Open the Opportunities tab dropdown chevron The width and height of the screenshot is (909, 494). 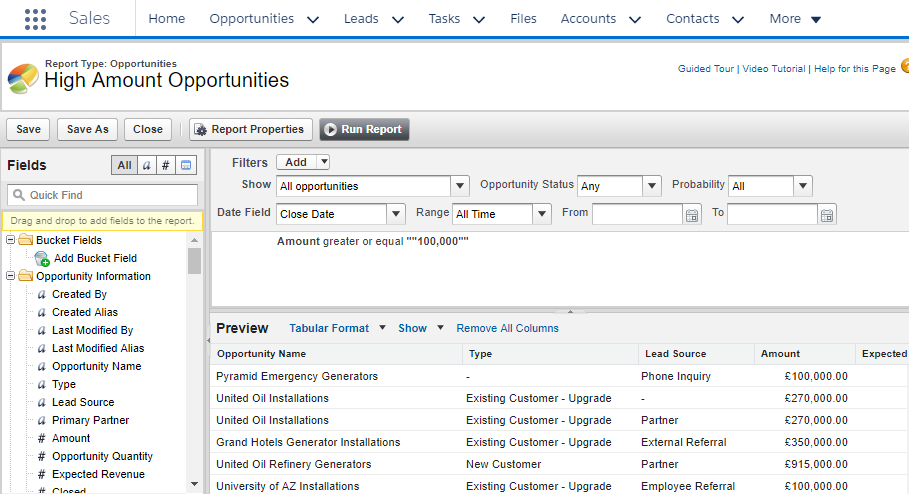point(313,20)
